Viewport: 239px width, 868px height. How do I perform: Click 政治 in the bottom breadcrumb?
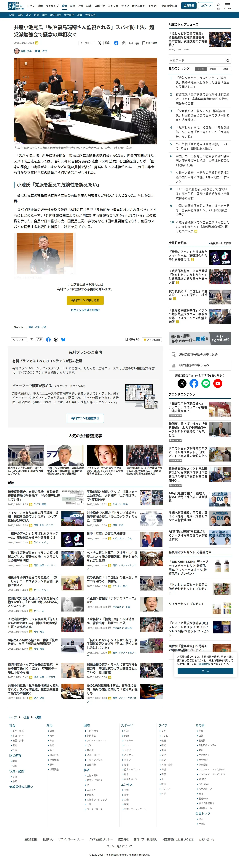click(x=26, y=717)
